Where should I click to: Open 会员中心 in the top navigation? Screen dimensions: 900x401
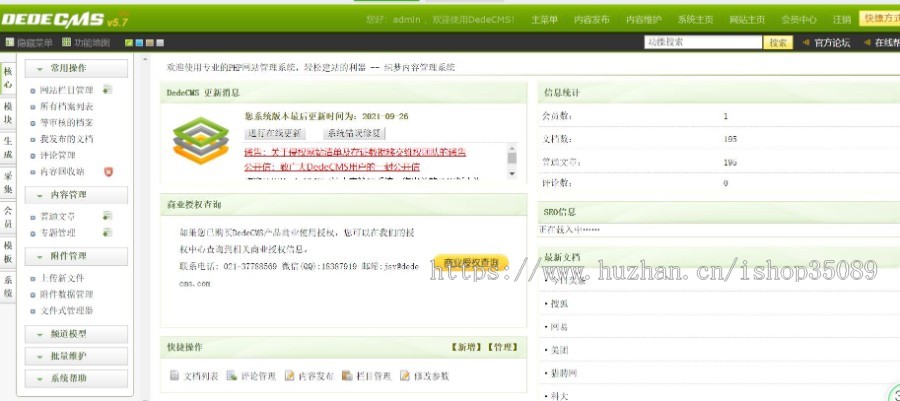[798, 20]
